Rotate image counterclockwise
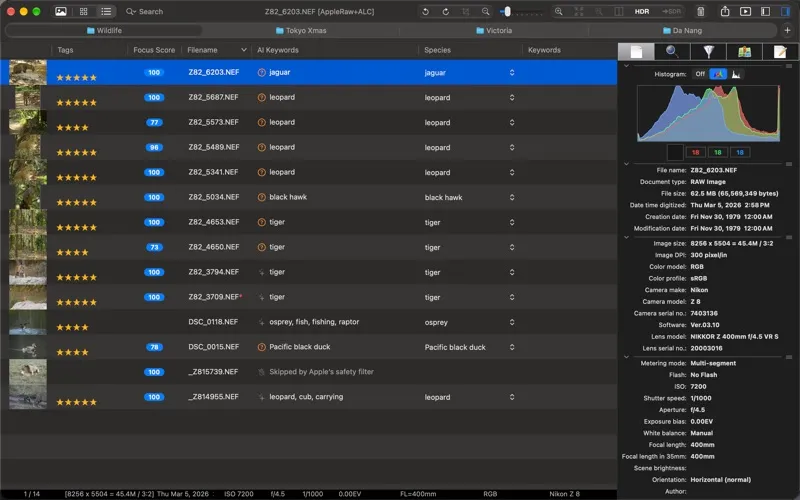Image resolution: width=800 pixels, height=500 pixels. click(x=426, y=11)
